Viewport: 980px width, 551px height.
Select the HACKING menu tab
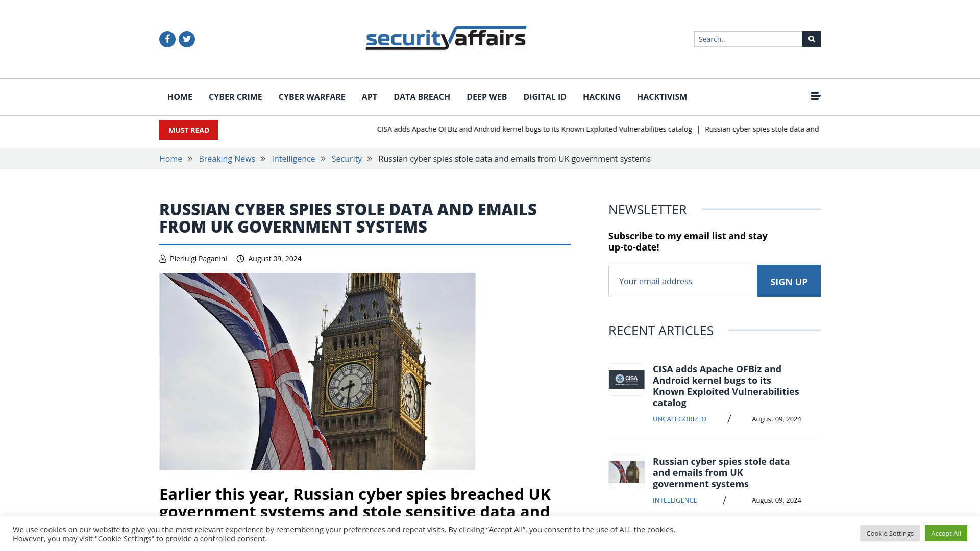(602, 97)
